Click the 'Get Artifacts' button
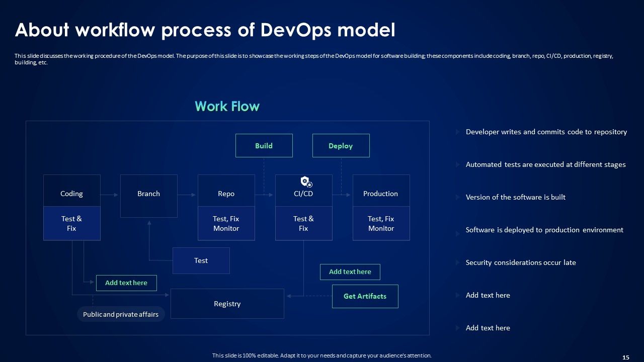644x362 pixels. 365,296
